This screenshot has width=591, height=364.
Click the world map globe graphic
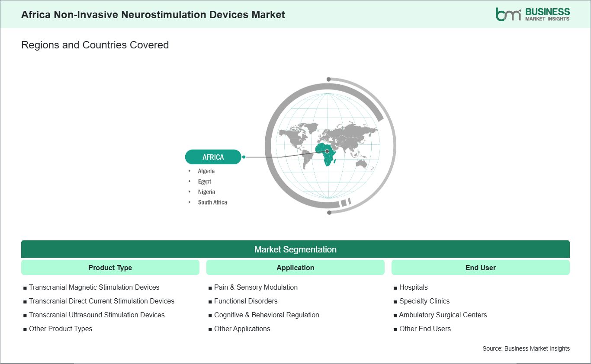[x=328, y=145]
